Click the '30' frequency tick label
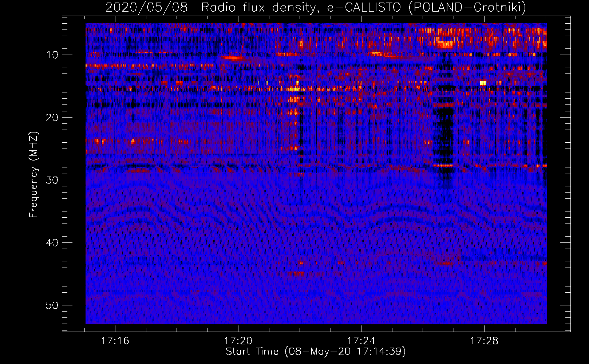Image resolution: width=589 pixels, height=364 pixels. click(x=52, y=180)
